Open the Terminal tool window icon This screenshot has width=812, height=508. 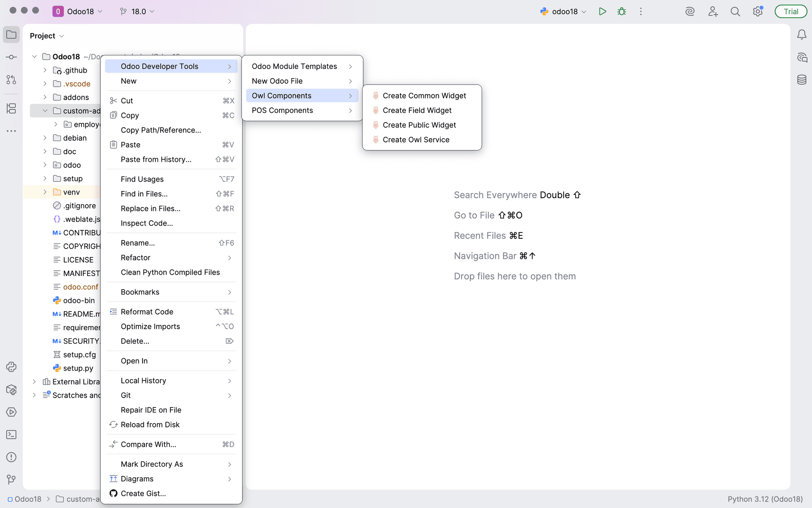11,434
